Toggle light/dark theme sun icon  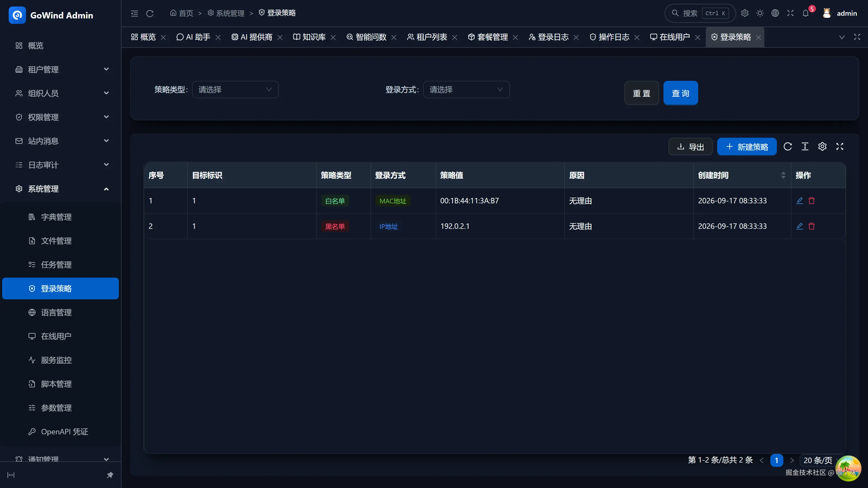click(760, 13)
